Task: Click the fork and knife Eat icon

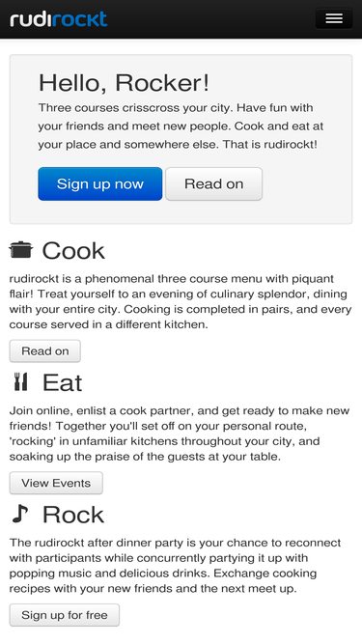Action: tap(20, 381)
